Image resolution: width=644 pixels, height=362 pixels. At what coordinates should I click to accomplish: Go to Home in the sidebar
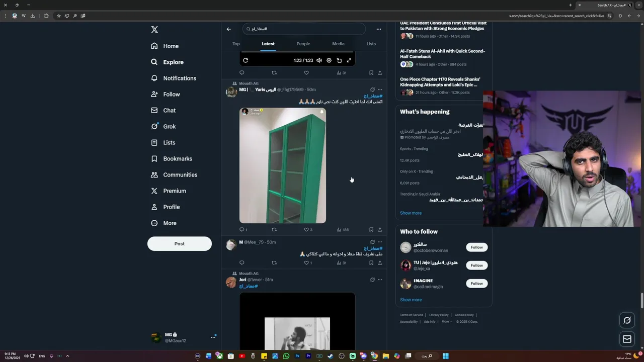pos(165,46)
